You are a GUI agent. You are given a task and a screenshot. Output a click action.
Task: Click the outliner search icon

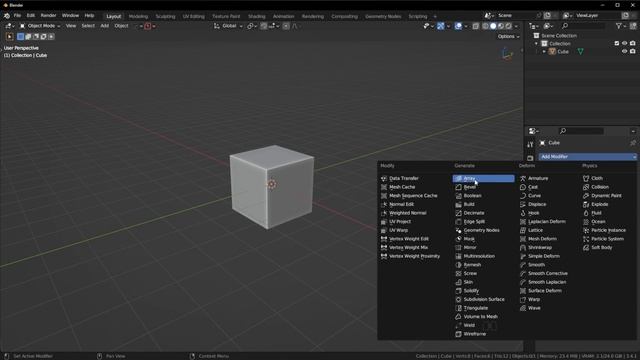[x=564, y=26]
